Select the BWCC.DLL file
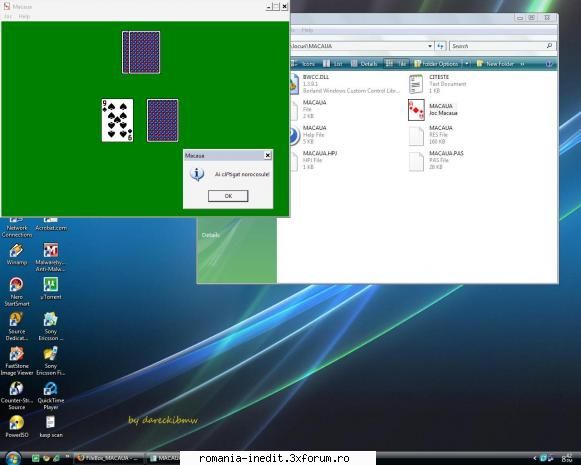The image size is (581, 465). [x=345, y=84]
